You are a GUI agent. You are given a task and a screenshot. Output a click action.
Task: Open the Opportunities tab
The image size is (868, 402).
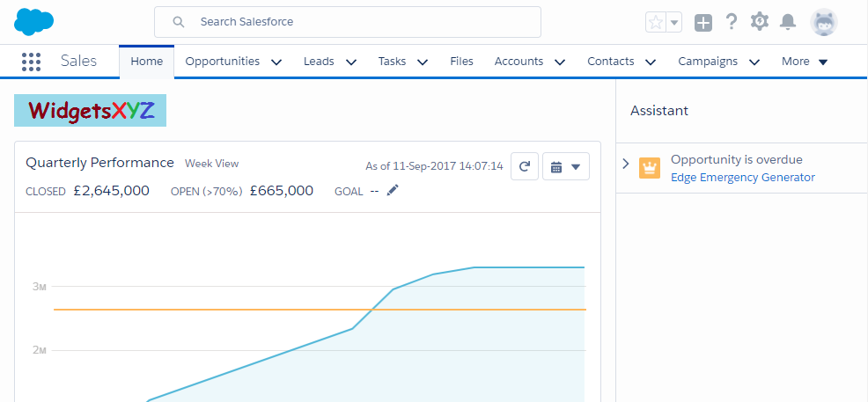click(x=223, y=62)
